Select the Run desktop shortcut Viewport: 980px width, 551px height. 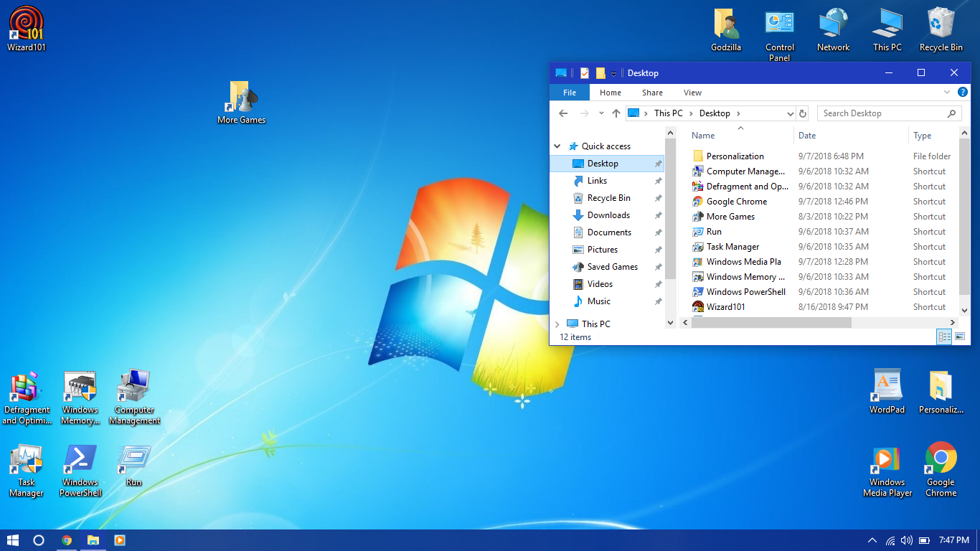point(134,466)
